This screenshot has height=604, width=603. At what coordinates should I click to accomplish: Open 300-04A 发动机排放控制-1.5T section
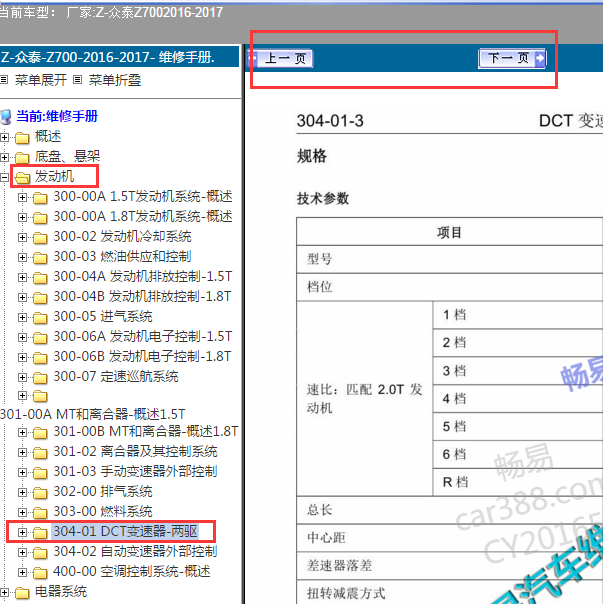pyautogui.click(x=143, y=277)
